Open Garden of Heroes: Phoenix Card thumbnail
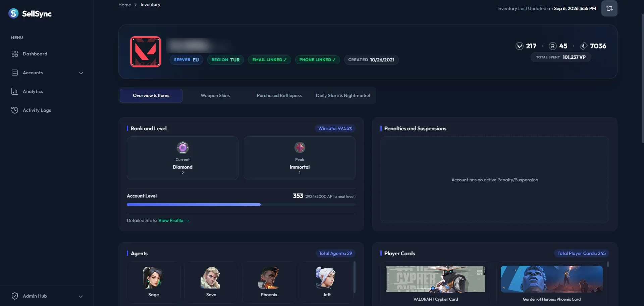 point(551,279)
